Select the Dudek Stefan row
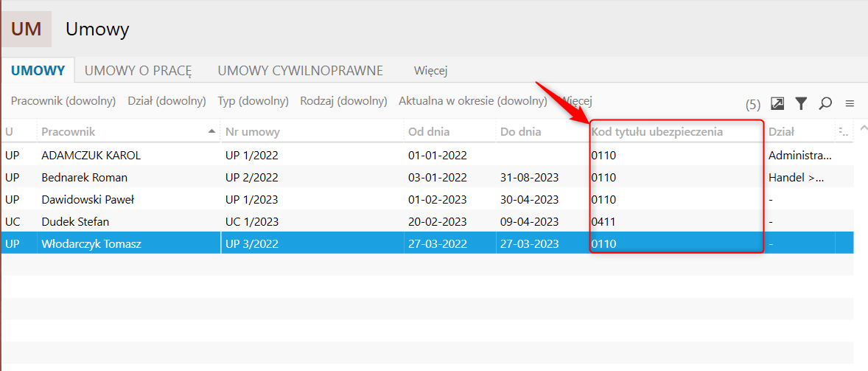 point(427,221)
